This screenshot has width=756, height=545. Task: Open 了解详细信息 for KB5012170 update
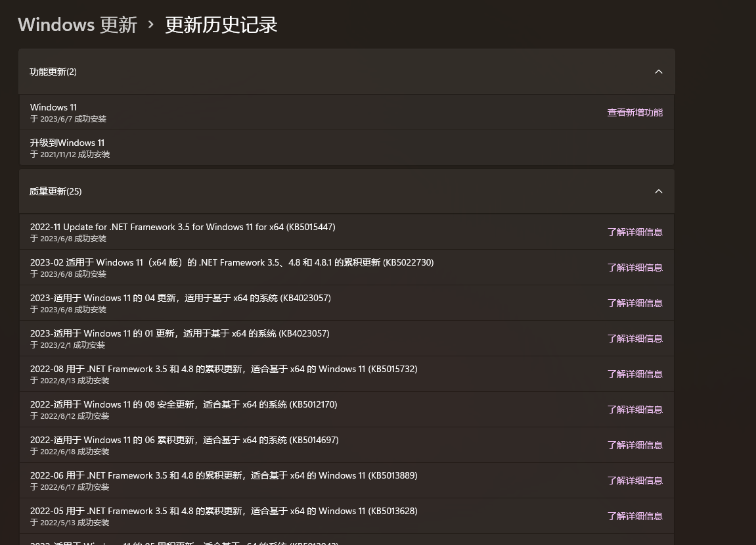634,410
